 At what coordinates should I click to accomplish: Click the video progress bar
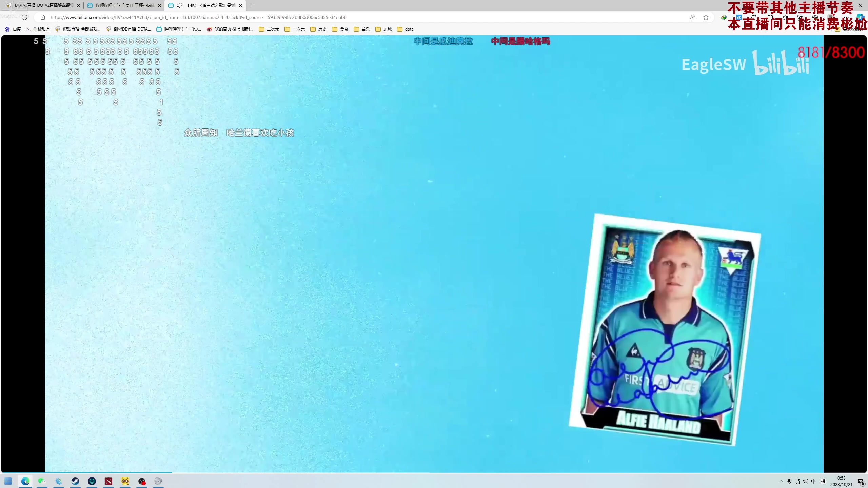coord(434,472)
